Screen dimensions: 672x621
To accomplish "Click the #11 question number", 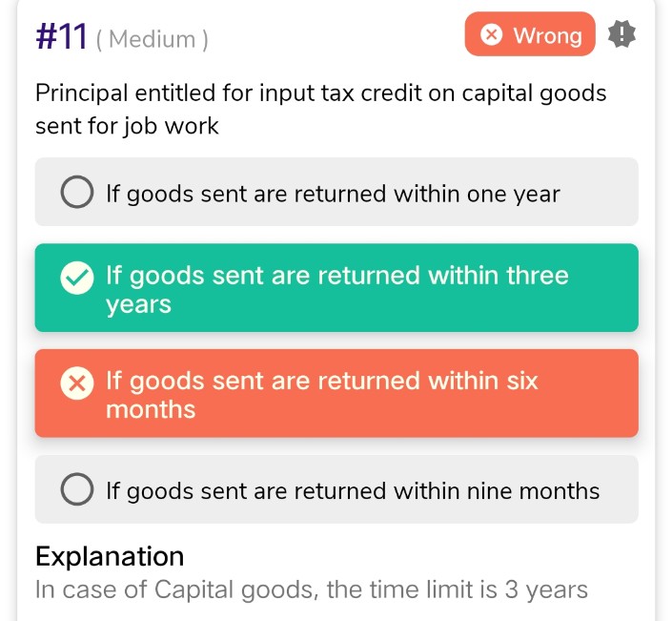I will [x=62, y=37].
